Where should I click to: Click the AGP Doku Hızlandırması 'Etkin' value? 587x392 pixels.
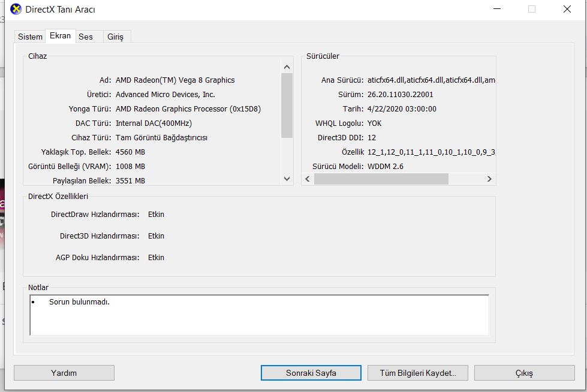(156, 258)
